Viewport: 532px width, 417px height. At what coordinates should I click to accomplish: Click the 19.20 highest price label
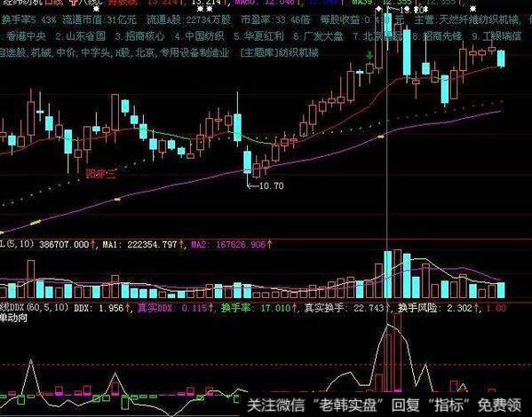coord(412,10)
